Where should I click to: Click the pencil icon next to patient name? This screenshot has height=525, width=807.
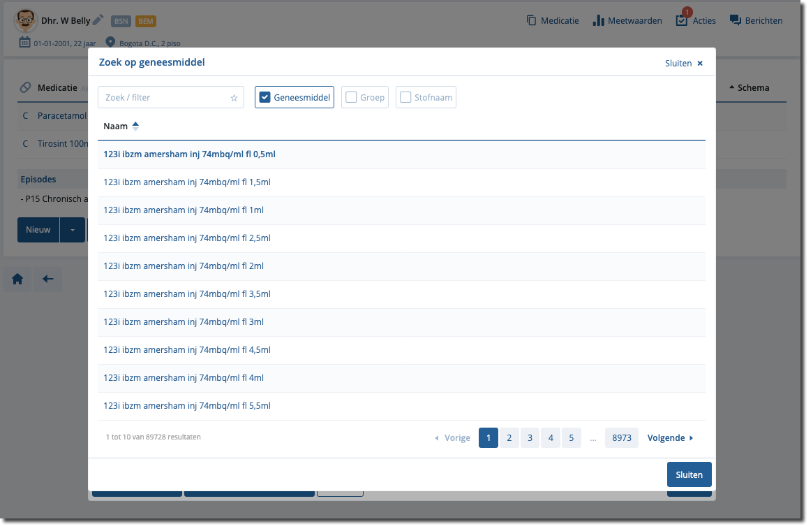[98, 20]
